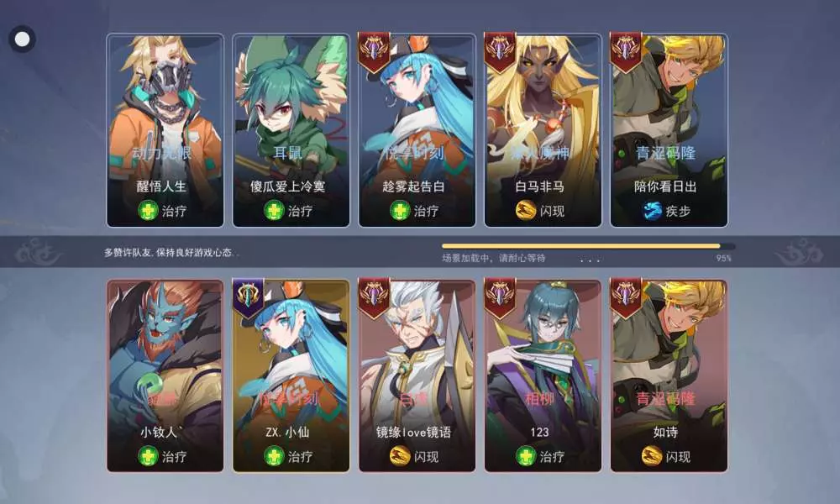
Task: Click heal spell icon for player 123
Action: click(x=526, y=456)
